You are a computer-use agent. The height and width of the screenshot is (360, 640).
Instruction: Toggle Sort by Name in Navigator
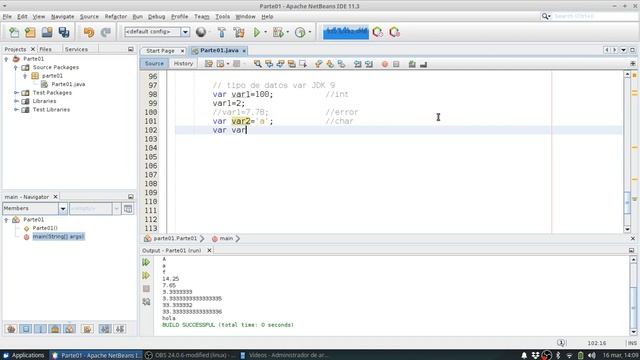click(105, 329)
